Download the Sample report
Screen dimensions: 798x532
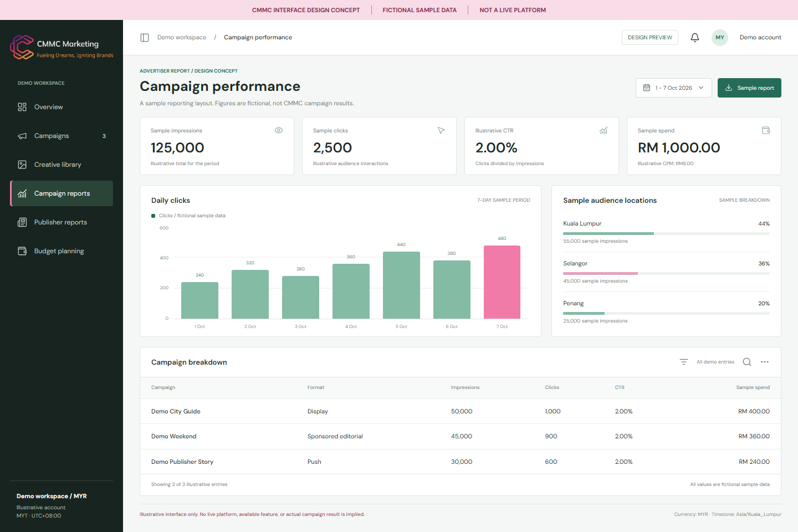point(749,88)
